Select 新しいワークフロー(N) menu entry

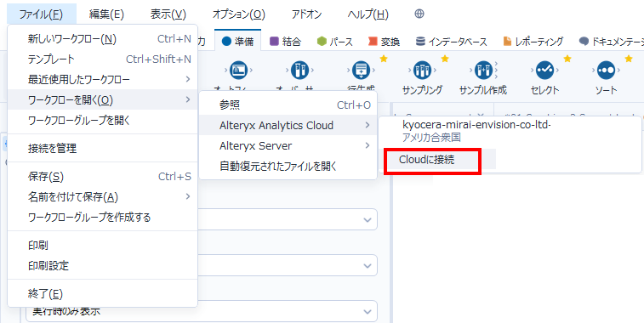[x=103, y=39]
